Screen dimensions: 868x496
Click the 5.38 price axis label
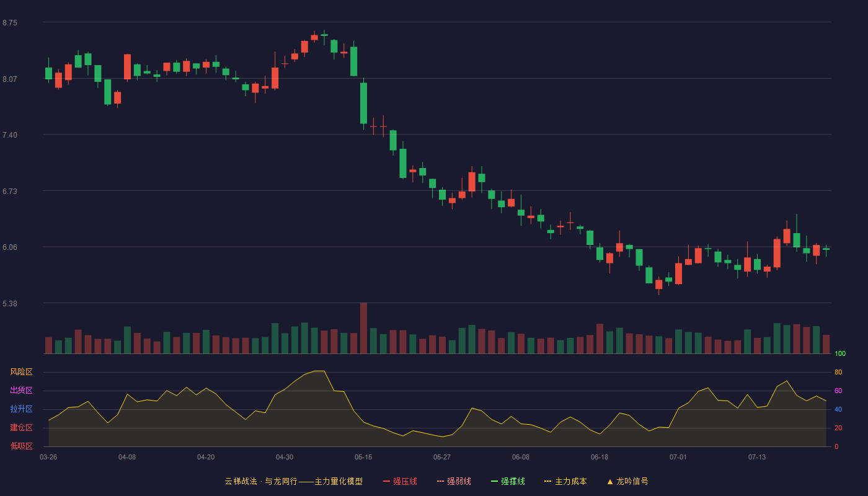pyautogui.click(x=10, y=303)
